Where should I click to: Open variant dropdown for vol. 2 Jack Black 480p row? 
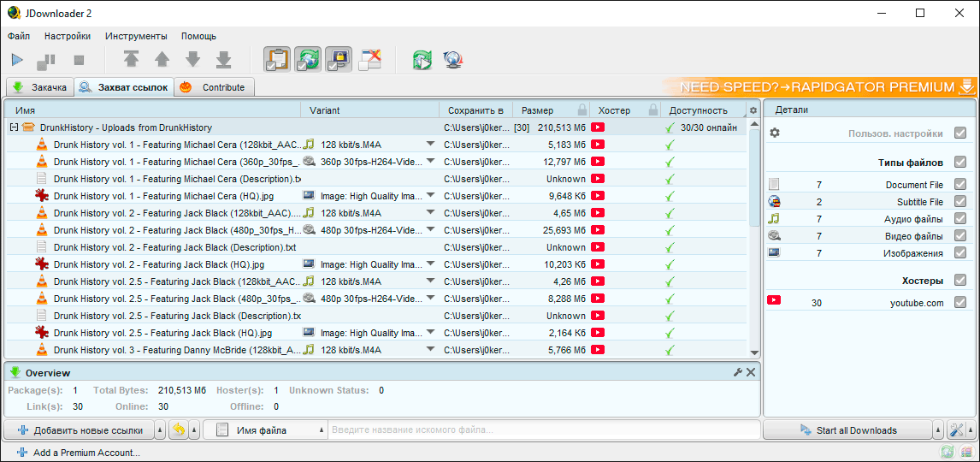tap(430, 229)
